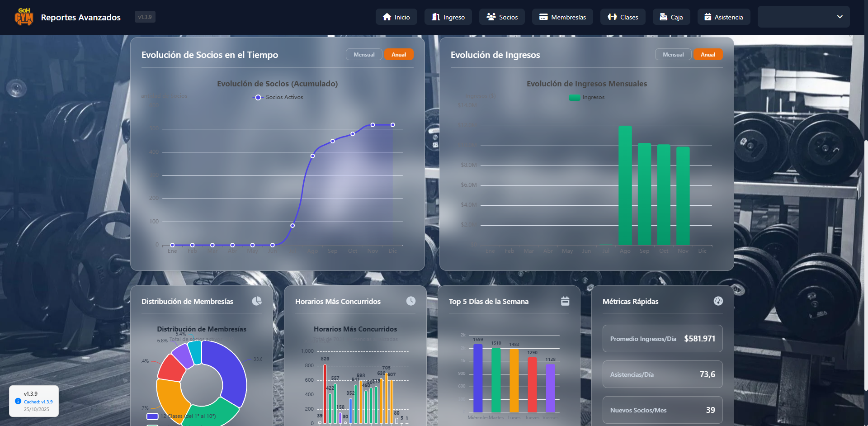Go to the Asistencia section
This screenshot has width=868, height=426.
tap(723, 17)
